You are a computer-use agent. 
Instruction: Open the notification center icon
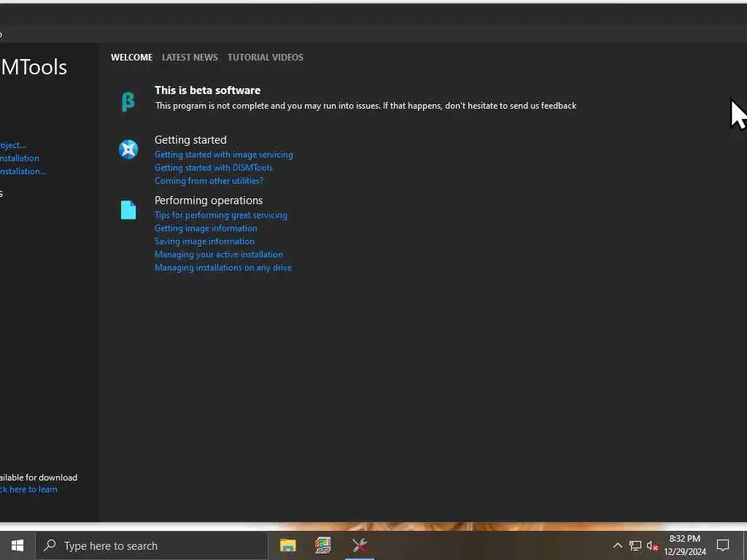coord(723,545)
